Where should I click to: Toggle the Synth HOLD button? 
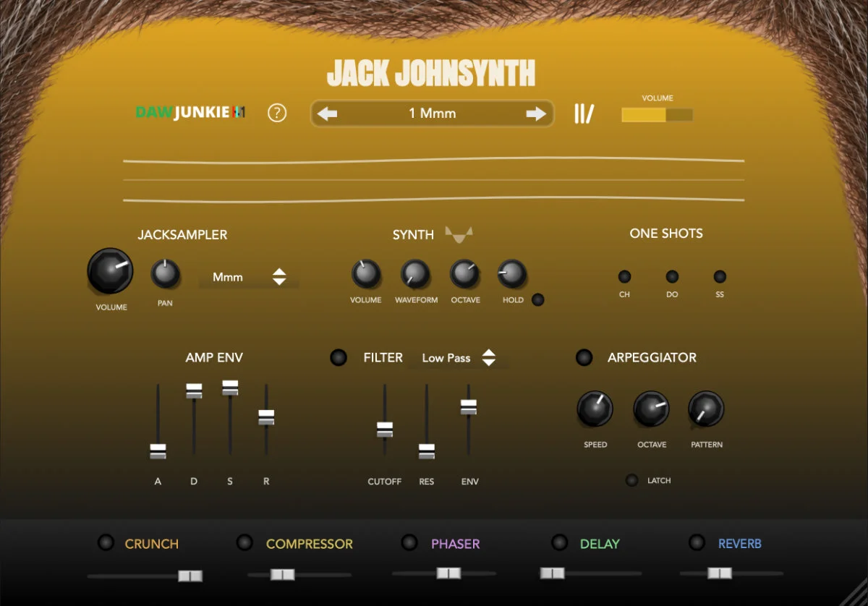537,299
